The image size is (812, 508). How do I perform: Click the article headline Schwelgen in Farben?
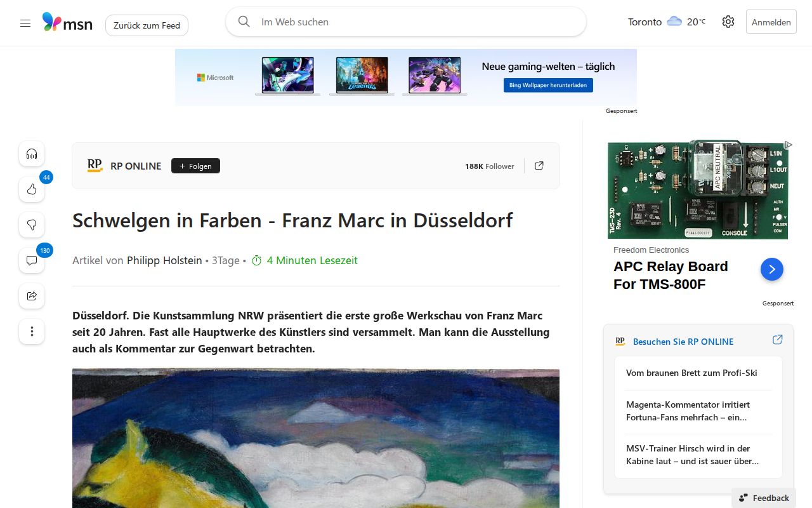point(292,220)
